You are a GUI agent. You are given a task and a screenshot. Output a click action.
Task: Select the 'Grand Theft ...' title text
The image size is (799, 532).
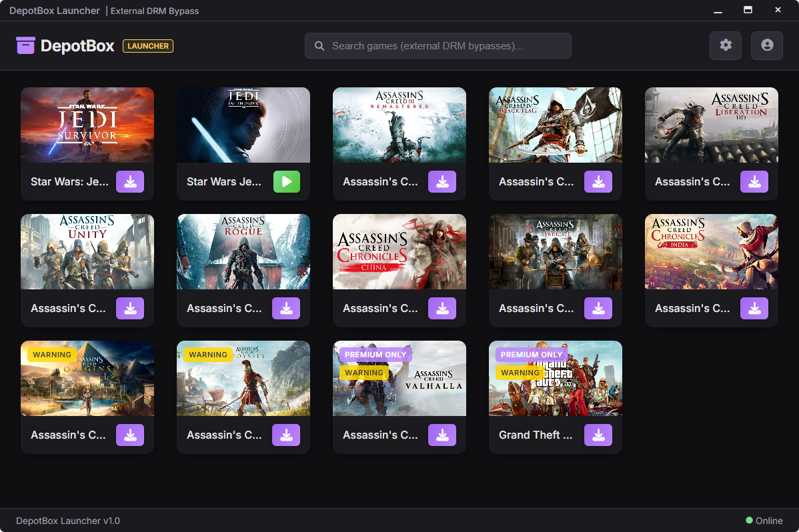click(x=536, y=435)
